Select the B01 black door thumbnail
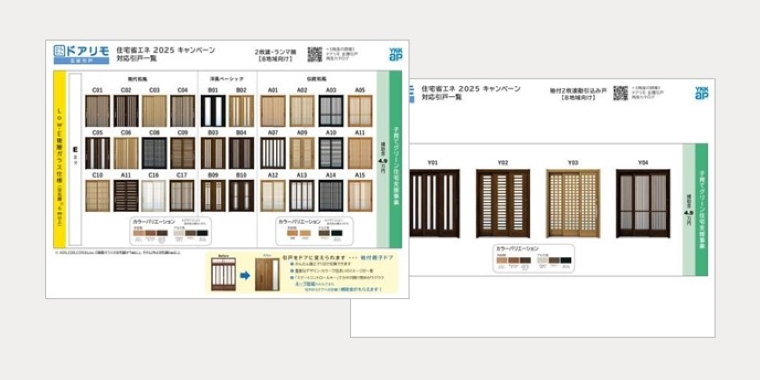Screen dimensions: 760x380 [213, 111]
